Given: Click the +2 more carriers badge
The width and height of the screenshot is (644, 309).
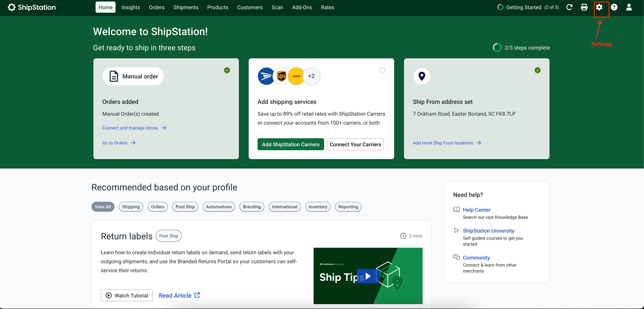Looking at the screenshot, I should (x=311, y=76).
